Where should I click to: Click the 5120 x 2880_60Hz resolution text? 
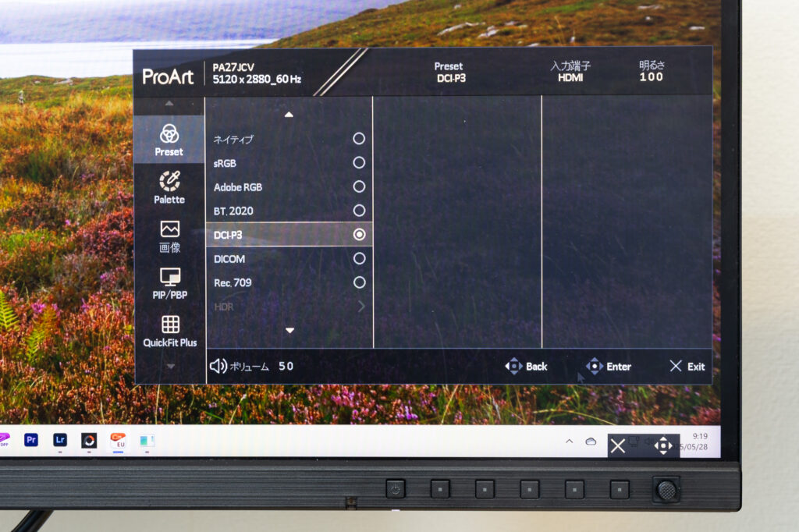pyautogui.click(x=257, y=80)
